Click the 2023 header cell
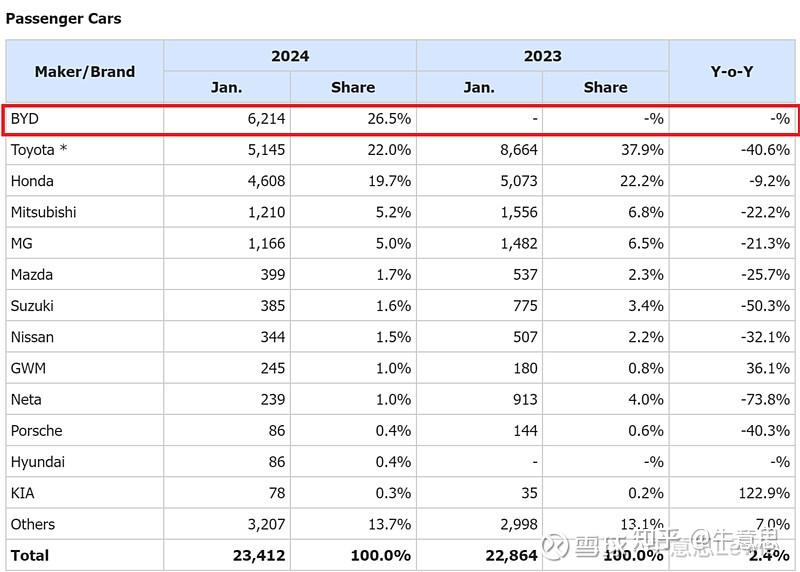The height and width of the screenshot is (572, 800). pyautogui.click(x=542, y=56)
